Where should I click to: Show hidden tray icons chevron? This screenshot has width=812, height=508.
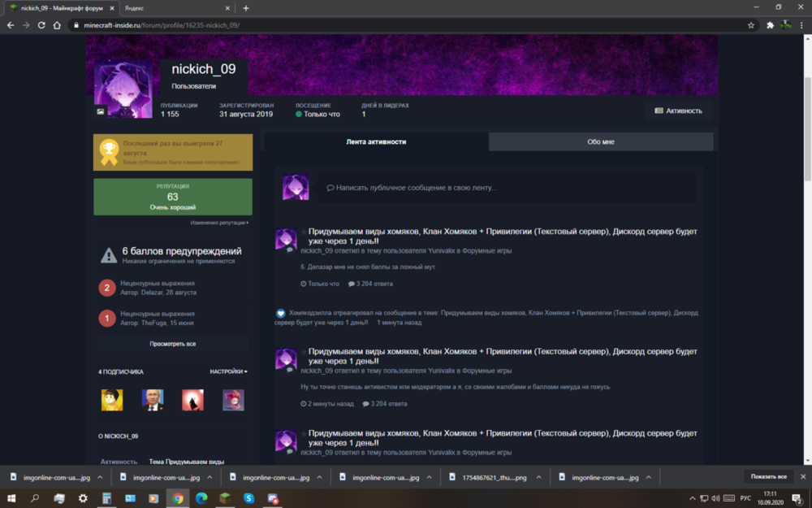693,498
